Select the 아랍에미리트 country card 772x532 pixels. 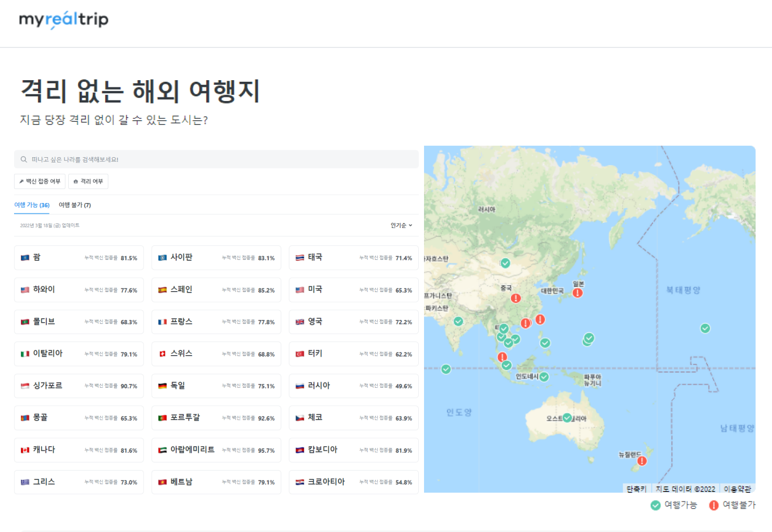click(216, 450)
